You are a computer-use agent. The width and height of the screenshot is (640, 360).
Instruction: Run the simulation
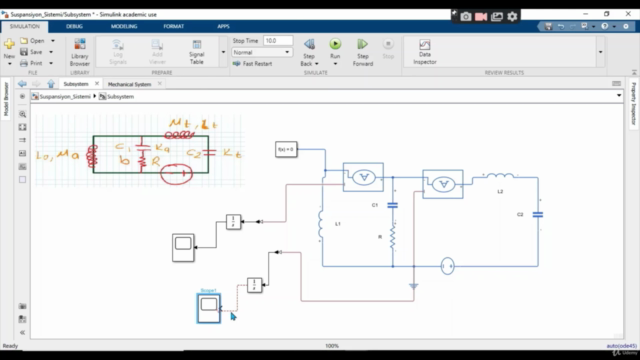tap(335, 44)
